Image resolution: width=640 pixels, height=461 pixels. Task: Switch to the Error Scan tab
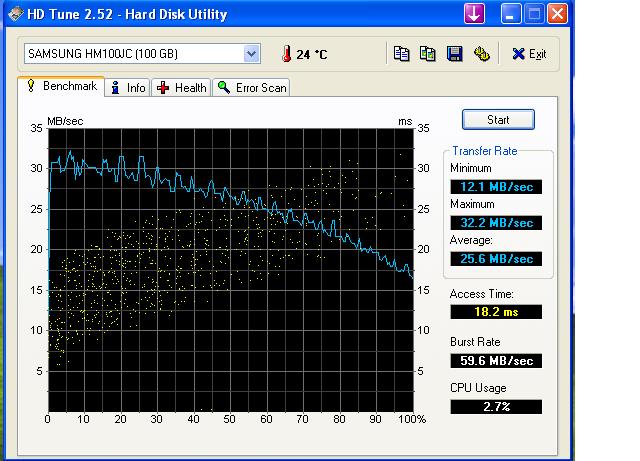[x=251, y=87]
